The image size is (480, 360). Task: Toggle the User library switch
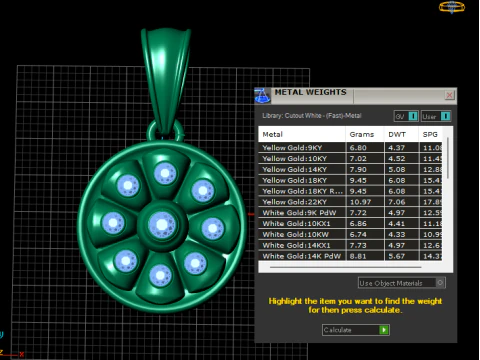click(x=436, y=116)
